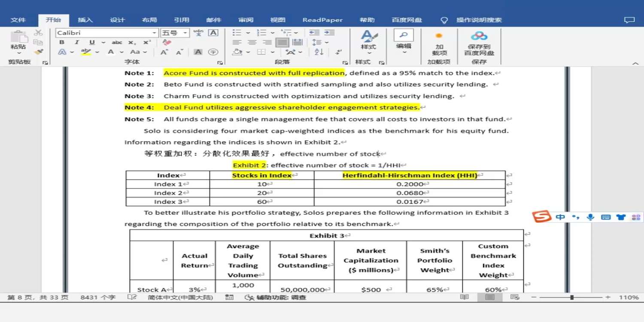This screenshot has height=322, width=644.
Task: Expand underline style dropdown arrow
Action: 103,43
